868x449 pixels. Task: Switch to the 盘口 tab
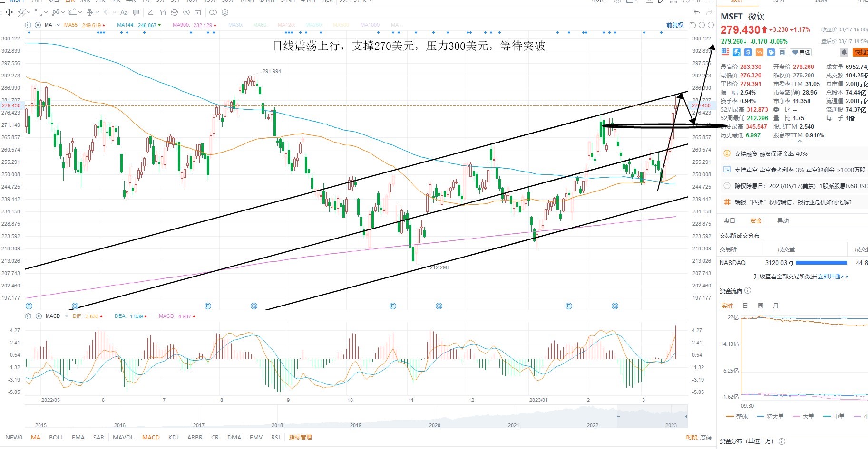click(x=729, y=221)
